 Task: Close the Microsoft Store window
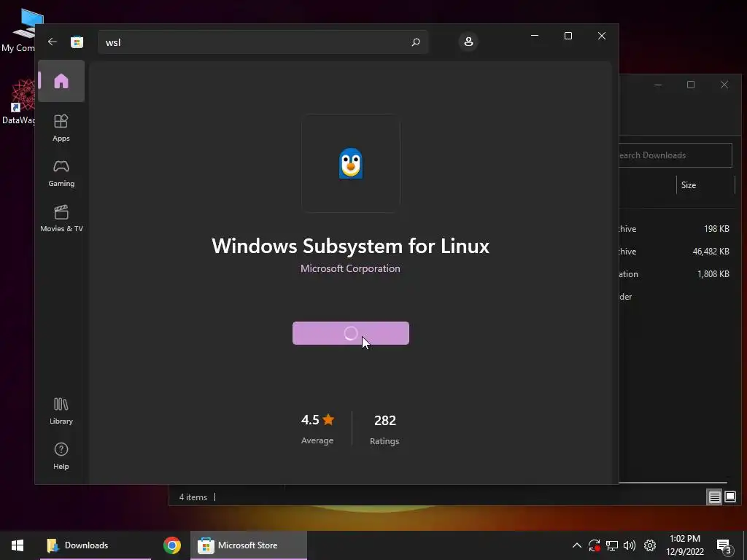602,36
